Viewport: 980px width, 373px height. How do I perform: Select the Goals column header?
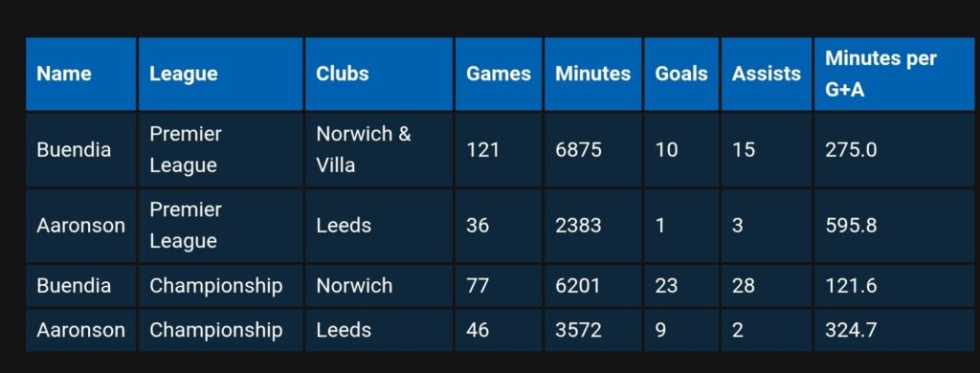(x=681, y=74)
